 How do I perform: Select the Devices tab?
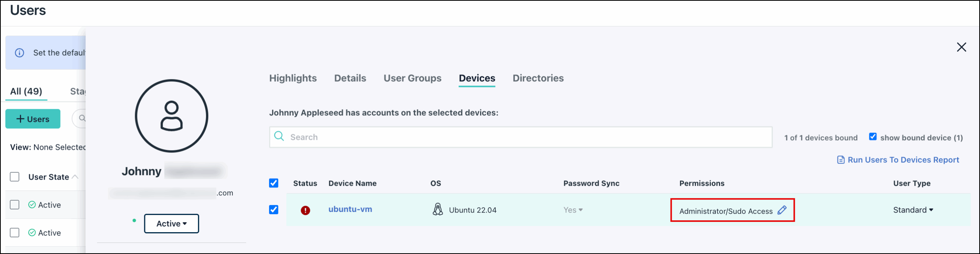(477, 78)
